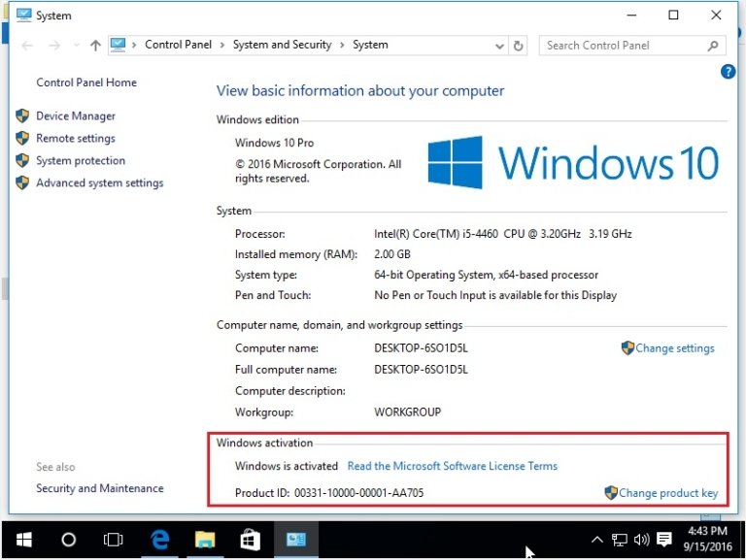Go up one level with Up arrow
The image size is (746, 560).
pyautogui.click(x=95, y=46)
